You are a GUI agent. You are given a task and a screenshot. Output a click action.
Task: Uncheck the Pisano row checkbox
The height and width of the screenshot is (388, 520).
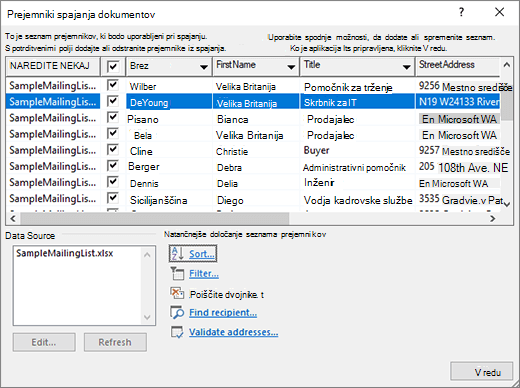(113, 117)
